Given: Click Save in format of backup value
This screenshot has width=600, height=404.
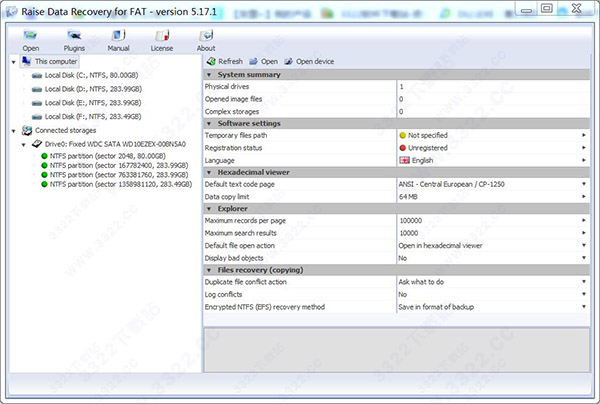Looking at the screenshot, I should [x=436, y=307].
